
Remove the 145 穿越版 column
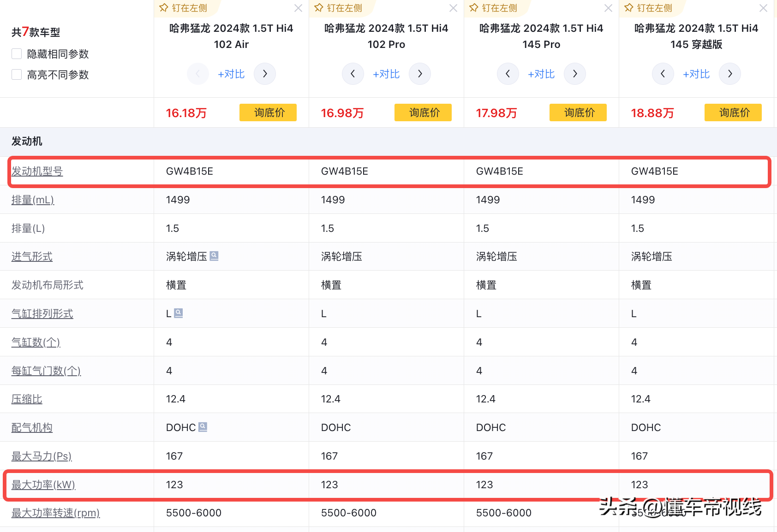pyautogui.click(x=764, y=8)
